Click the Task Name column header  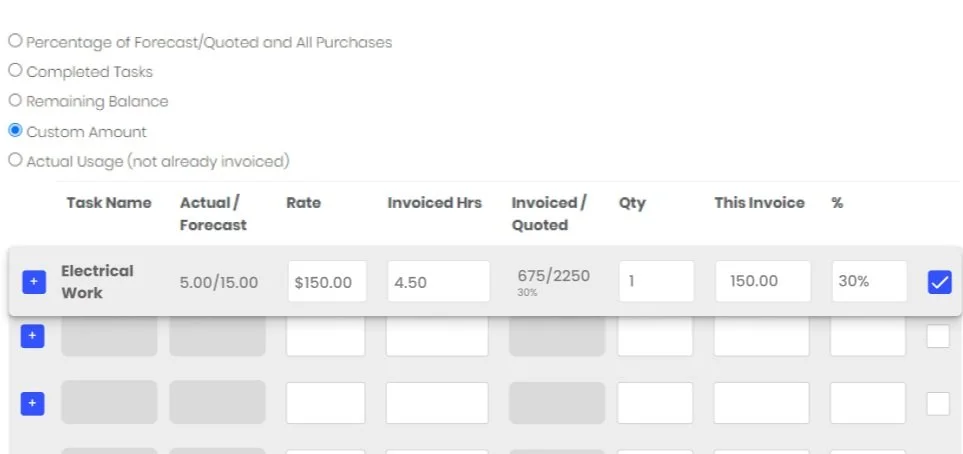pos(109,203)
